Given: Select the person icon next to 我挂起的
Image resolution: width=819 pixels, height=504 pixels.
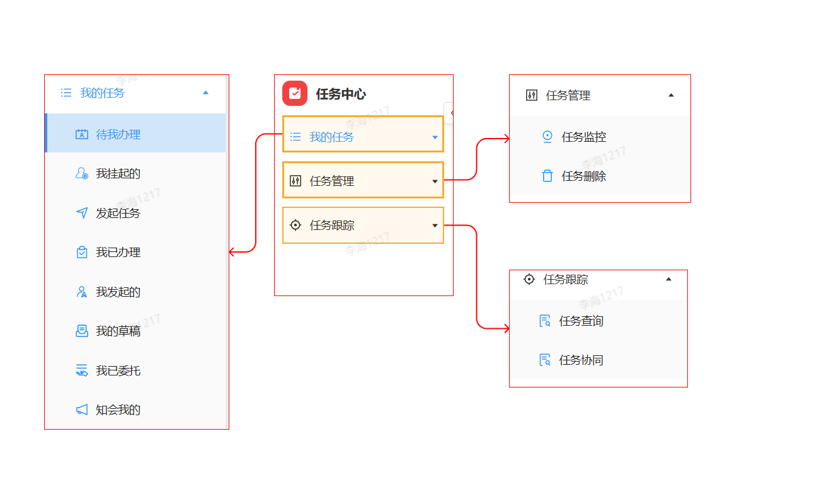Looking at the screenshot, I should click(x=81, y=173).
